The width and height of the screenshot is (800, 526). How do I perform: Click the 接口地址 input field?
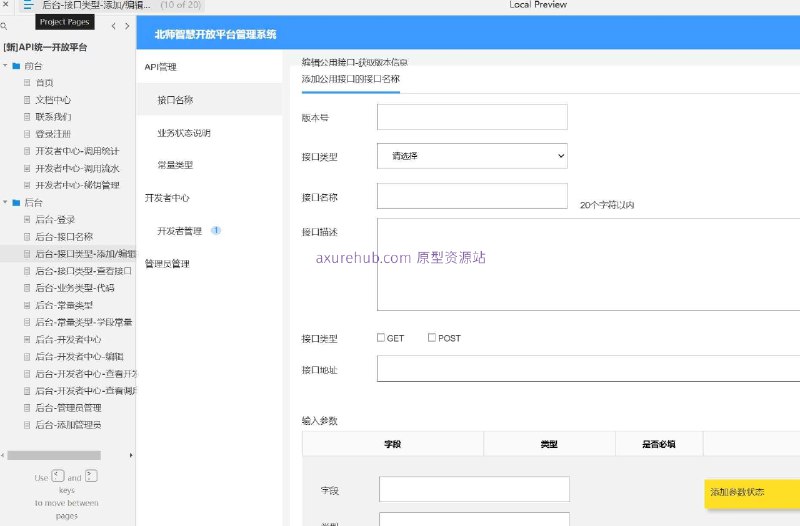588,368
